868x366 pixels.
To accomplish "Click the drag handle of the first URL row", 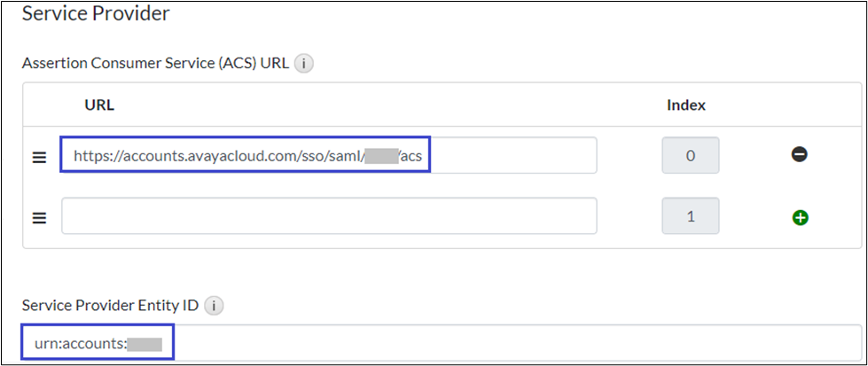I will [x=39, y=156].
